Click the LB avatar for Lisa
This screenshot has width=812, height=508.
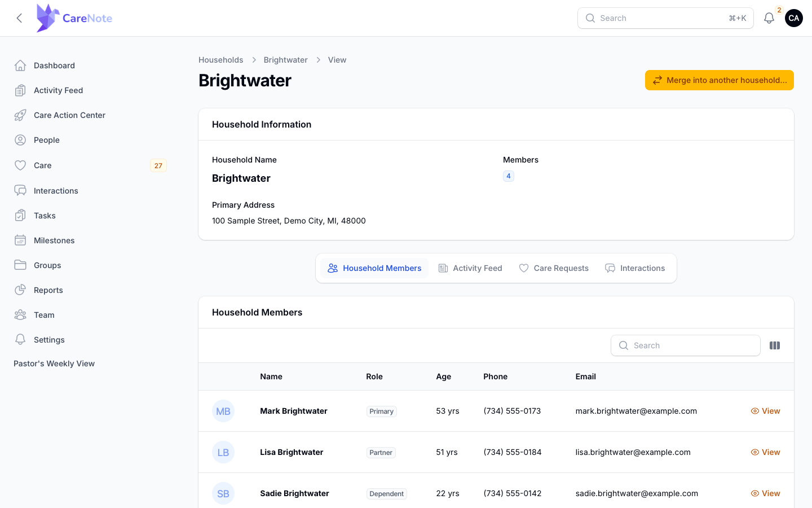coord(223,452)
